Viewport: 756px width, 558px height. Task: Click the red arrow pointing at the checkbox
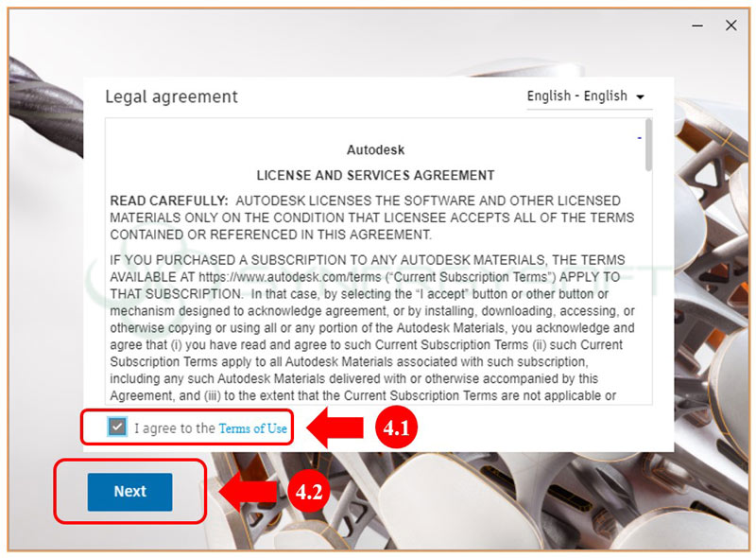click(335, 427)
